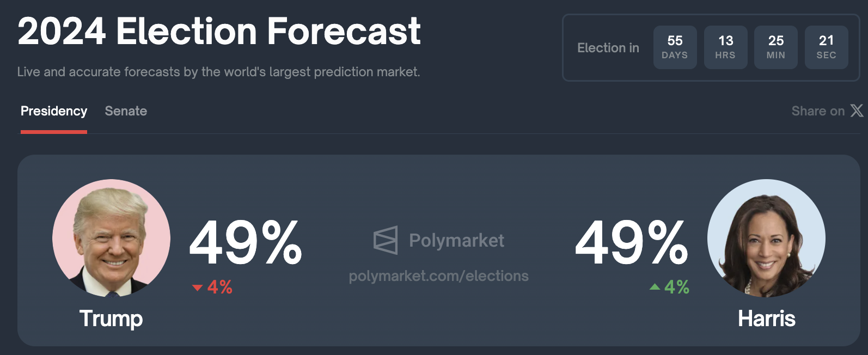
Task: Click the red down arrow under Trump
Action: click(x=197, y=287)
